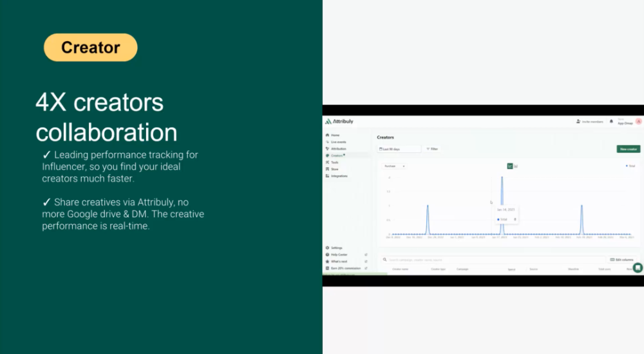The height and width of the screenshot is (354, 644).
Task: Click the user avatar A
Action: [x=639, y=121]
